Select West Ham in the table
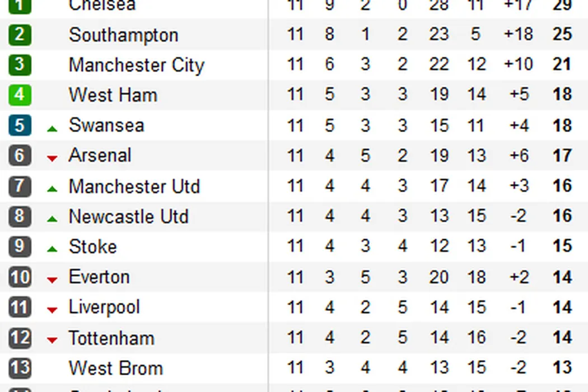Screen dimensions: 588x392 [x=113, y=95]
